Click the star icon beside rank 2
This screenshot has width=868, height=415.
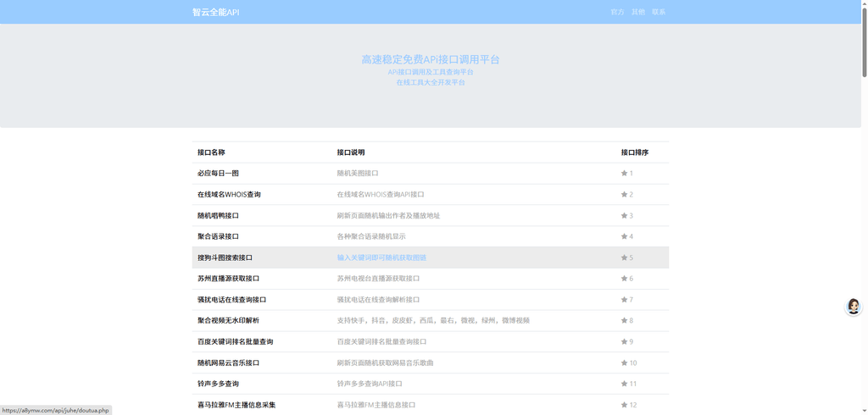(625, 194)
